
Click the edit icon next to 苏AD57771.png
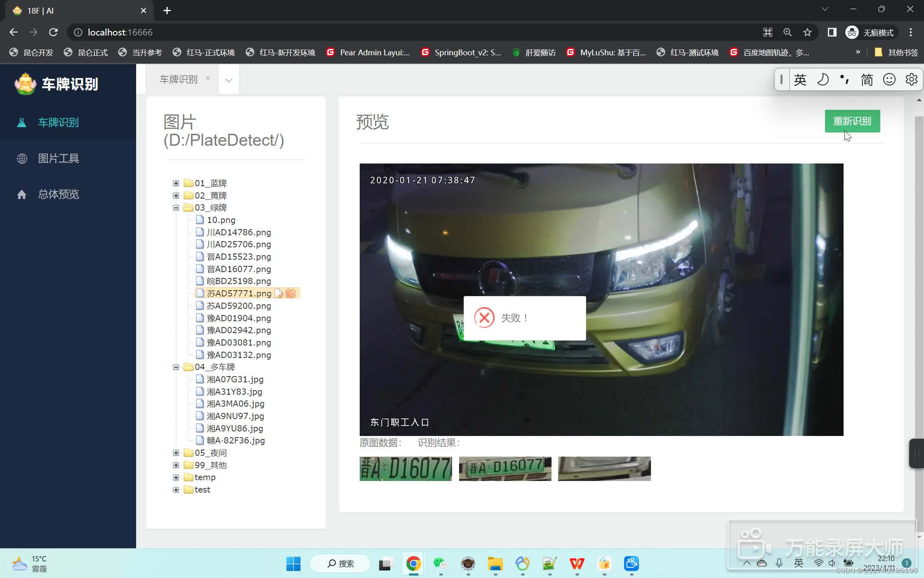279,294
